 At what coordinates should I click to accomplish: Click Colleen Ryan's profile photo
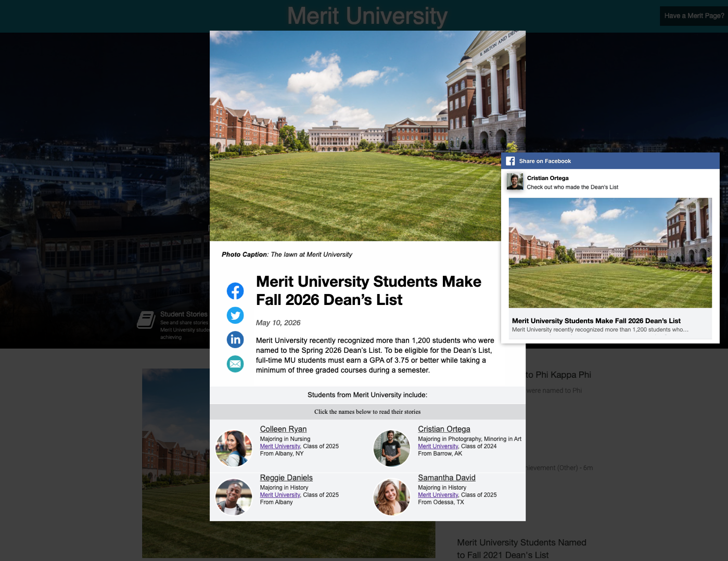tap(234, 448)
